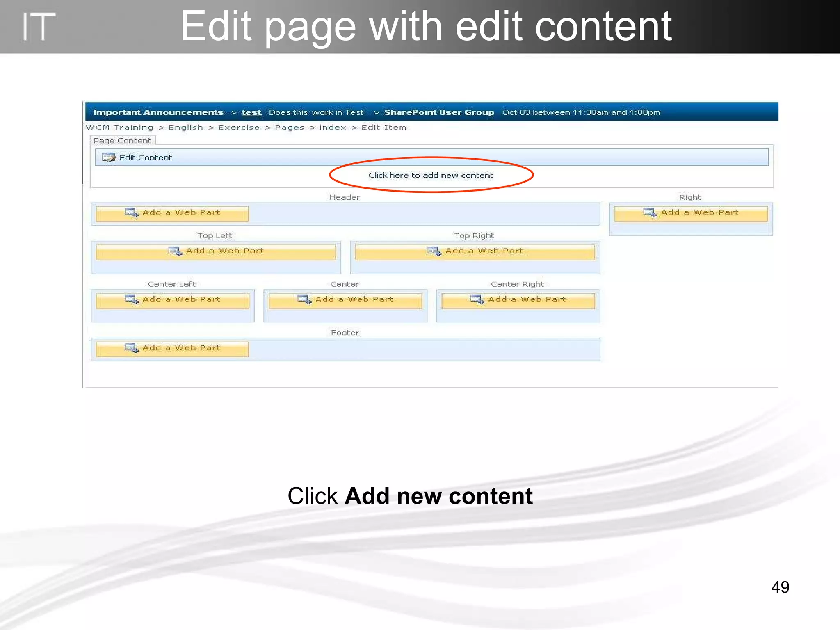Add a Web Part to Footer zone
840x630 pixels.
click(172, 349)
